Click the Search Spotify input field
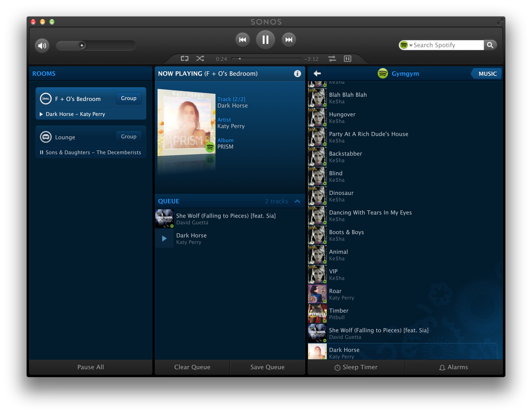 pos(448,45)
